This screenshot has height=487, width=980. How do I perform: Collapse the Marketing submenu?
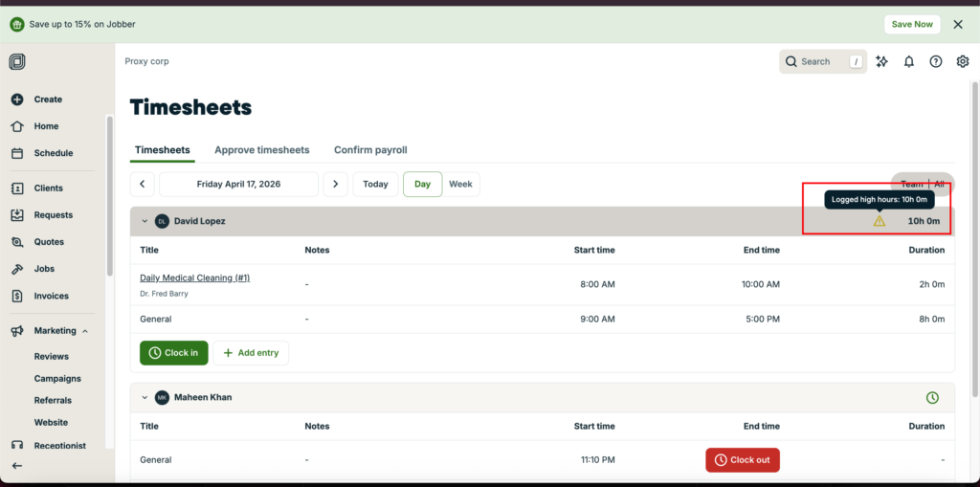pos(85,331)
